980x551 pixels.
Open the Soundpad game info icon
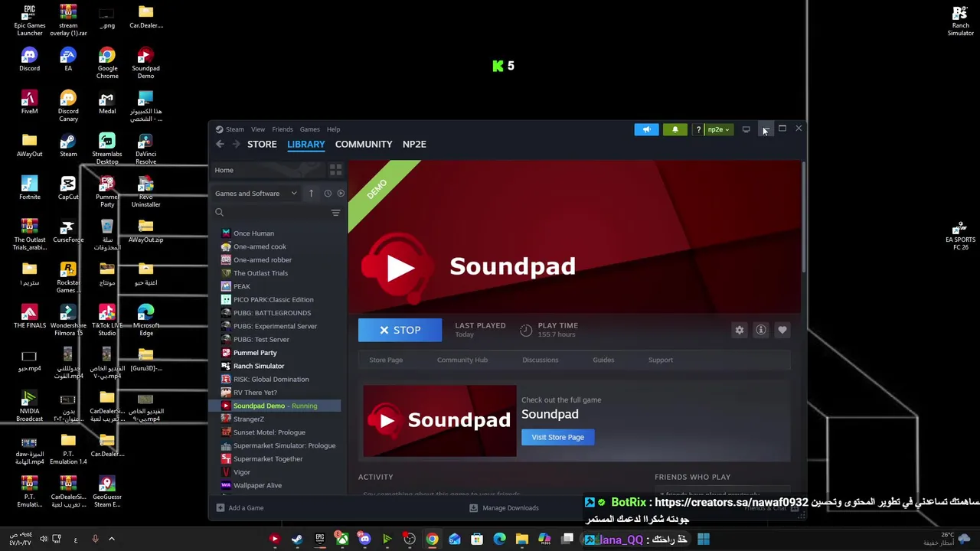click(x=761, y=330)
